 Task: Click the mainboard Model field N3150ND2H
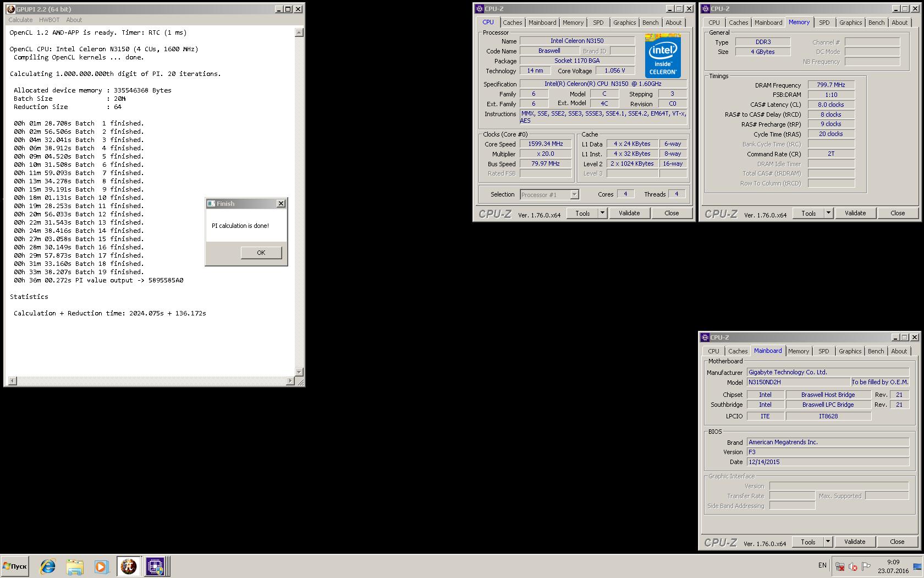click(x=798, y=383)
